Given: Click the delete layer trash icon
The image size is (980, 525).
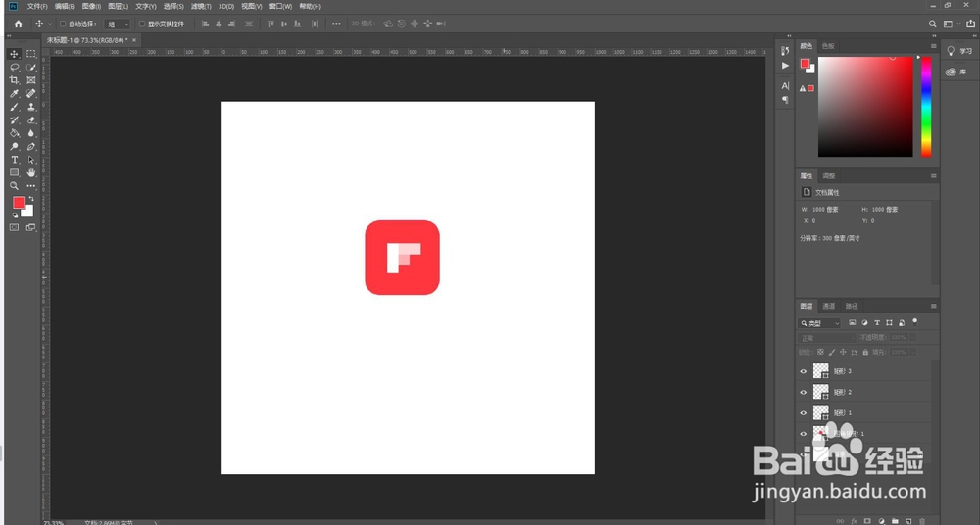Looking at the screenshot, I should 921,521.
